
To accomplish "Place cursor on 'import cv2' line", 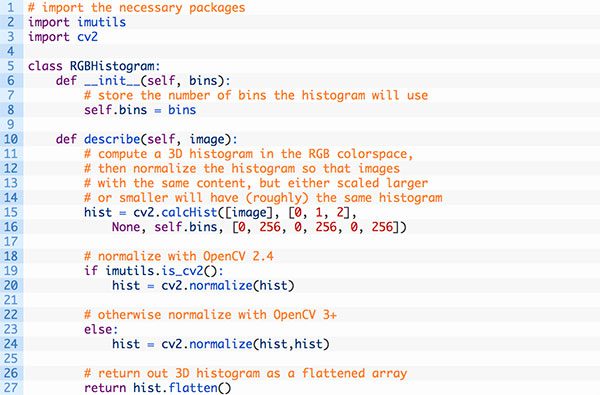I will click(63, 37).
